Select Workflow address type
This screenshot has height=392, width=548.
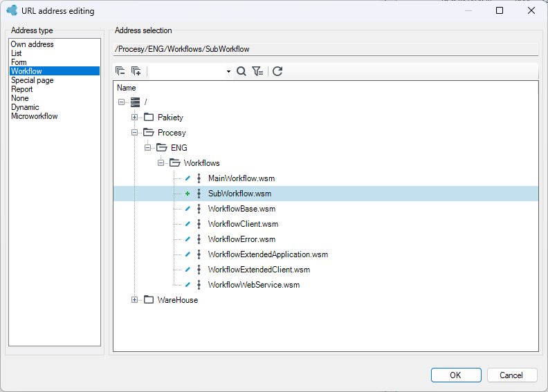55,71
